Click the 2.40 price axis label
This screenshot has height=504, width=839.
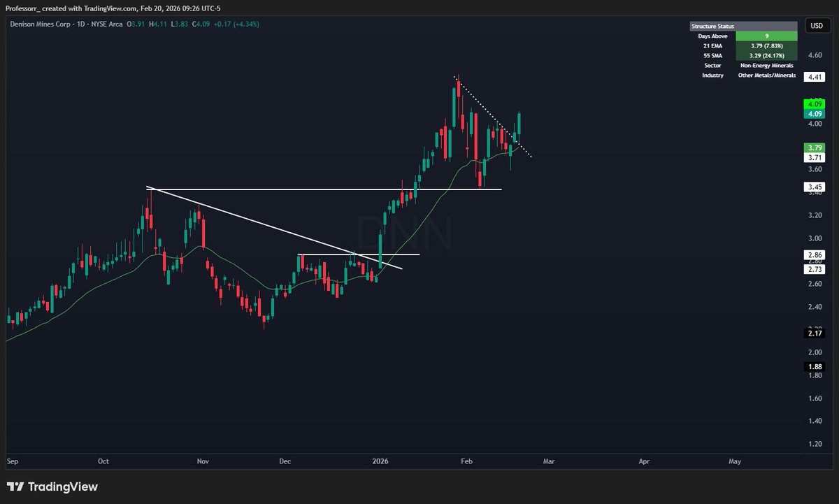pyautogui.click(x=815, y=307)
